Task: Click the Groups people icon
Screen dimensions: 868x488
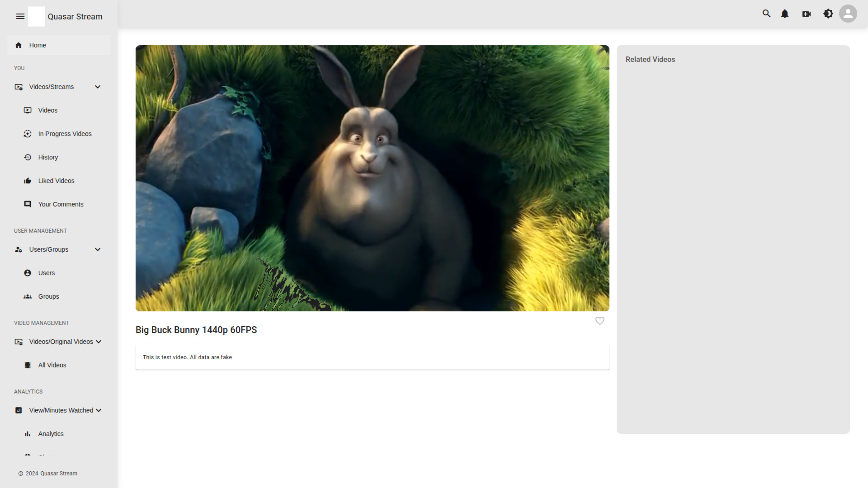Action: point(28,296)
